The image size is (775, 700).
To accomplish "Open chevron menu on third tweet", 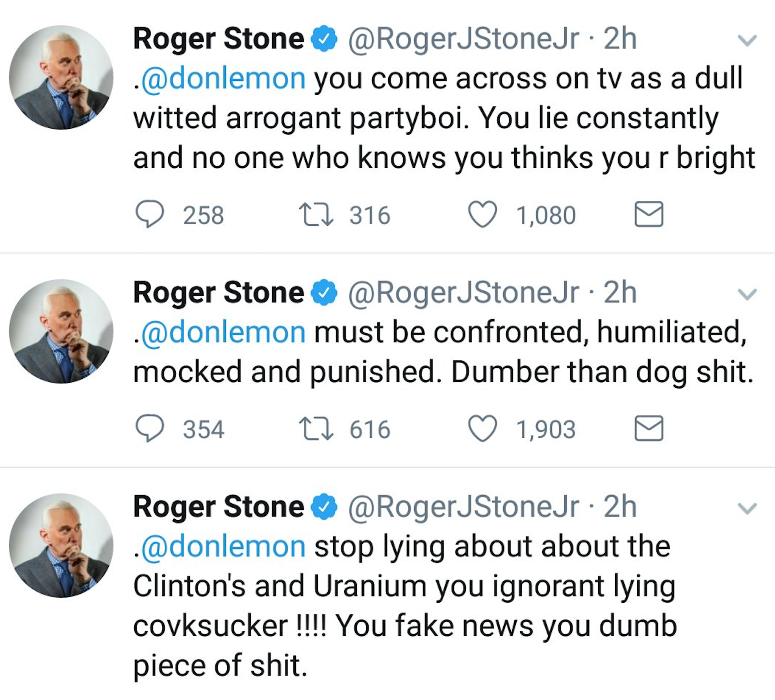I will click(x=747, y=509).
